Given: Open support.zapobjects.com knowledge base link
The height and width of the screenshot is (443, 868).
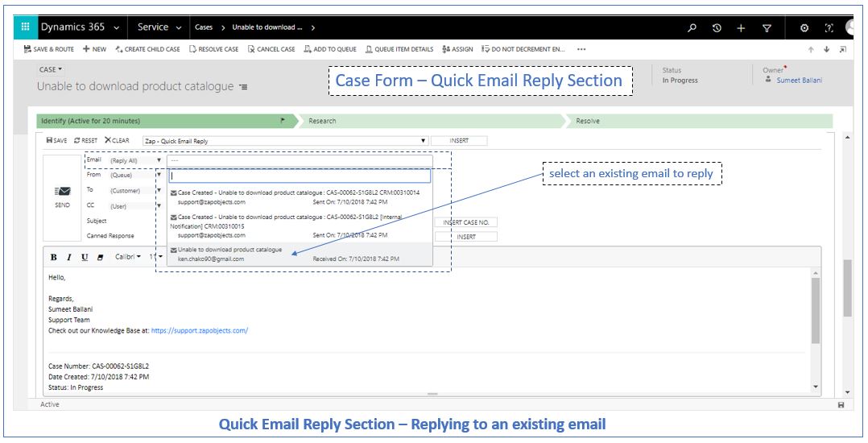Looking at the screenshot, I should pos(200,330).
